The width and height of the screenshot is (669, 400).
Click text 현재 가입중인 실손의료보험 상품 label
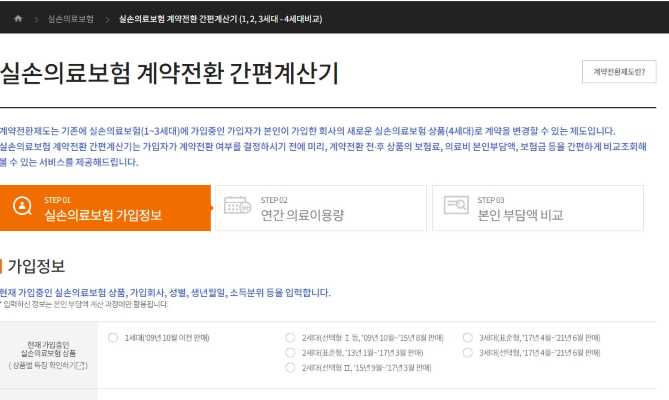click(48, 349)
